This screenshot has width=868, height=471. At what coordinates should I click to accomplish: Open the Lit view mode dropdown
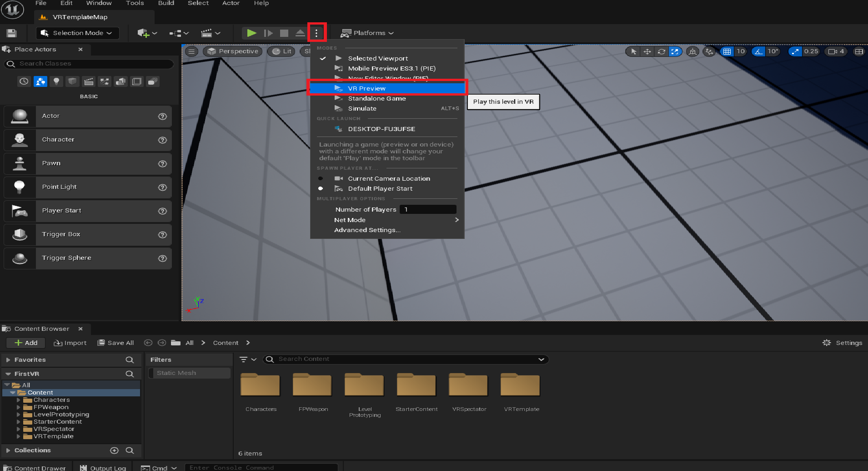point(281,51)
